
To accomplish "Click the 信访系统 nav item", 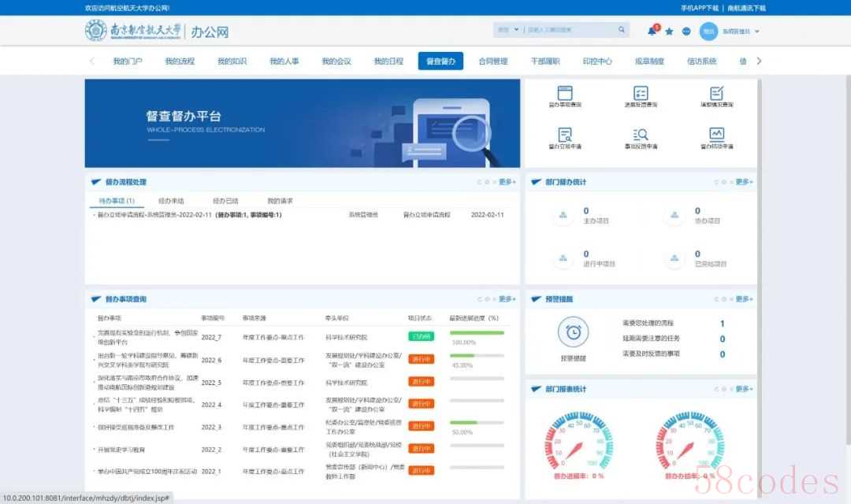I will [702, 61].
